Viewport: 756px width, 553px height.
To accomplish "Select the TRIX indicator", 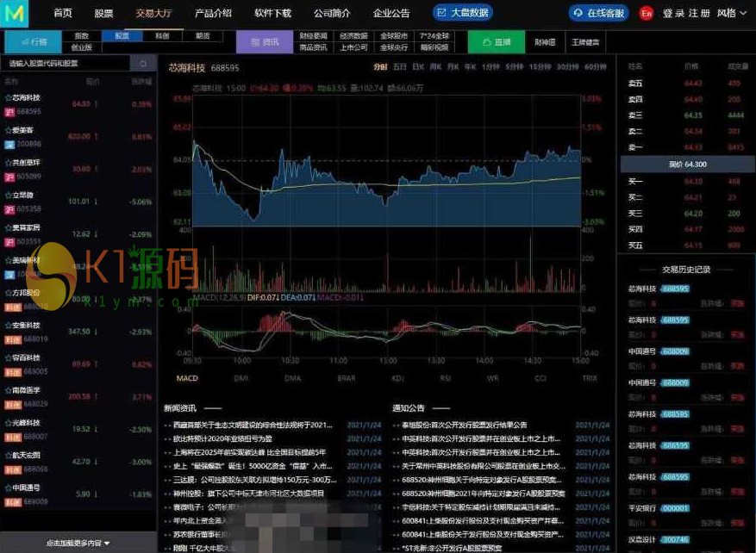I will click(590, 378).
